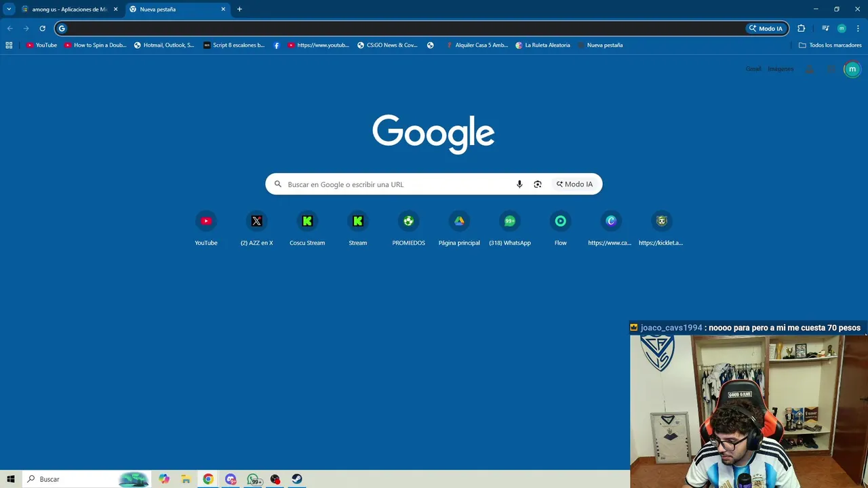Screen dimensions: 868x488
Task: Open the Hotmail, Outlook bookmark
Action: 164,45
